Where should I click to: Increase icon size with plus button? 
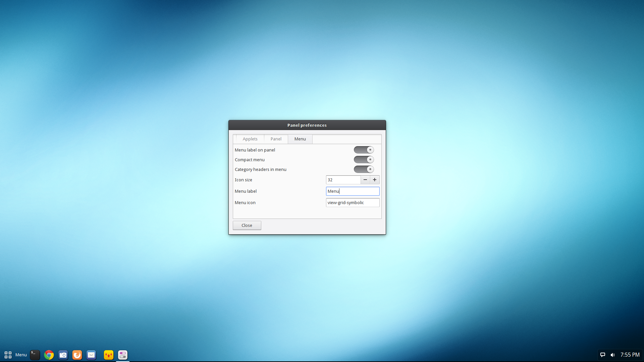375,180
